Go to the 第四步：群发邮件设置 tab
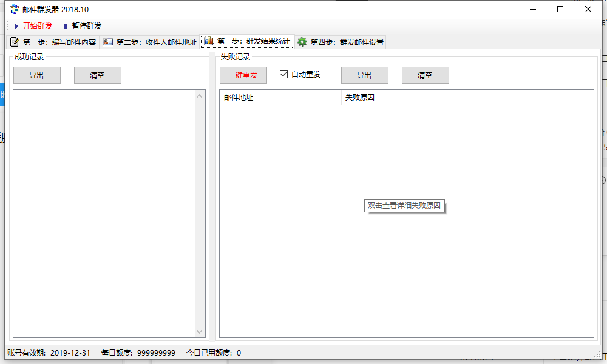Screen dimensions: 607x364 pyautogui.click(x=341, y=42)
